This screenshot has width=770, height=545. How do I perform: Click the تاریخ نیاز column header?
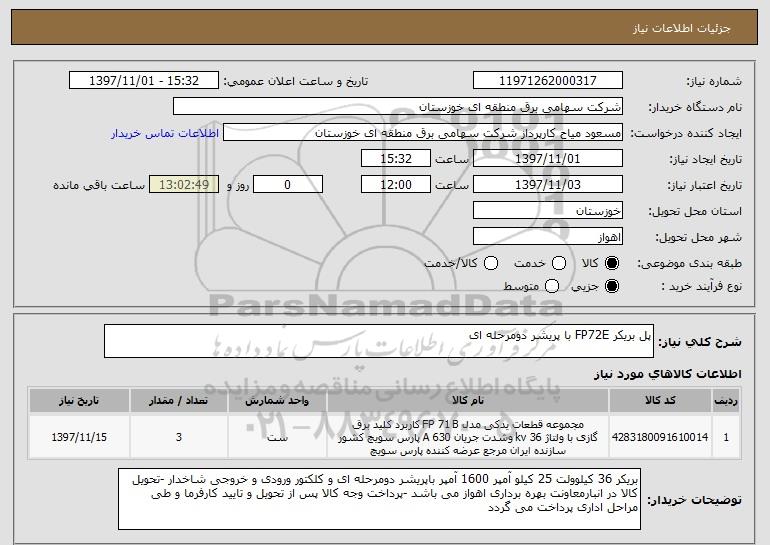coord(79,401)
